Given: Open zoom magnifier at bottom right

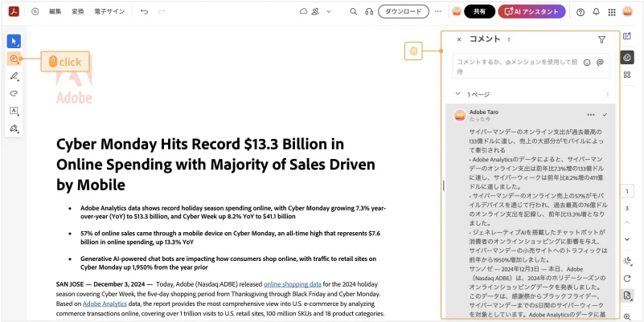Looking at the screenshot, I should point(627,316).
